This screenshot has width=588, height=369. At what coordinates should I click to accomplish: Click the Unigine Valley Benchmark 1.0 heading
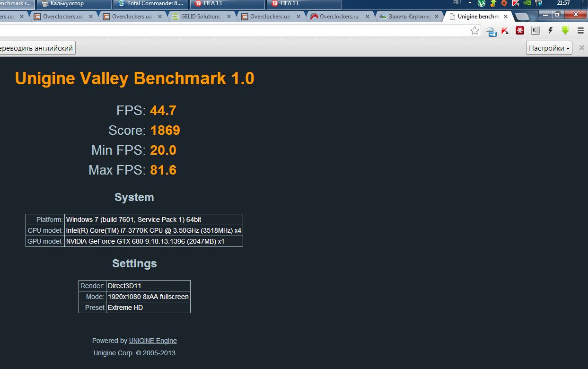(135, 78)
